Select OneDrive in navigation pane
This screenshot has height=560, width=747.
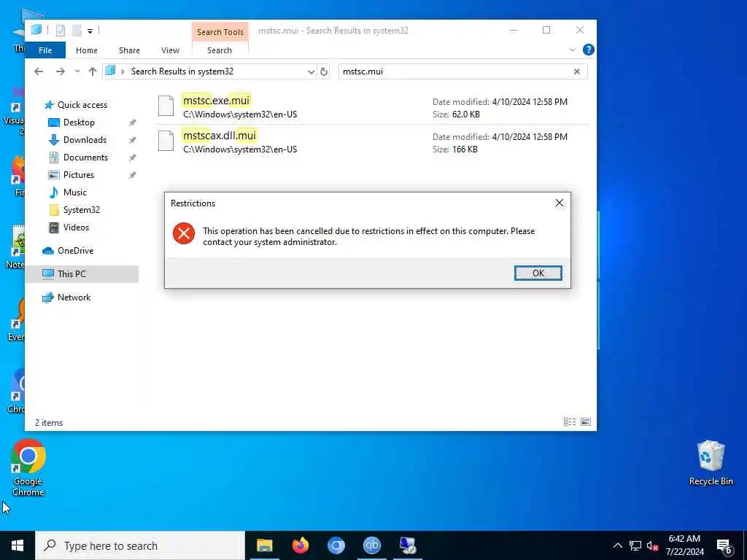(x=75, y=251)
